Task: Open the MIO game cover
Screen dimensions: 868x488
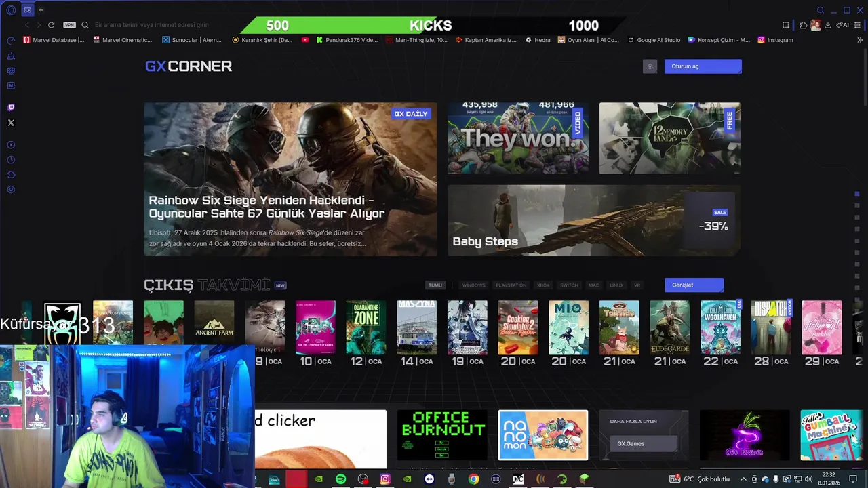Action: coord(568,327)
